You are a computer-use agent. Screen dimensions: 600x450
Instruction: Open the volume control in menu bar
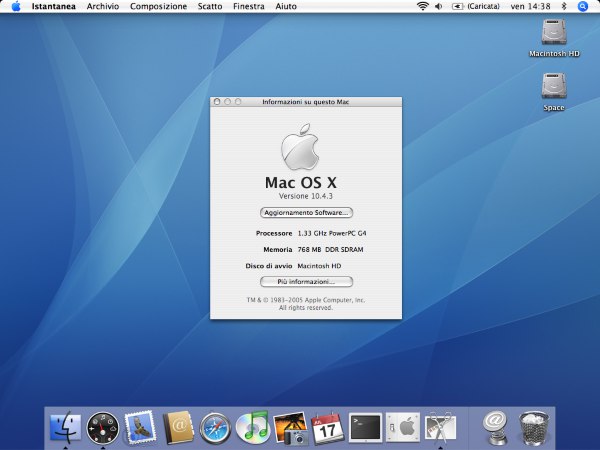coord(439,7)
